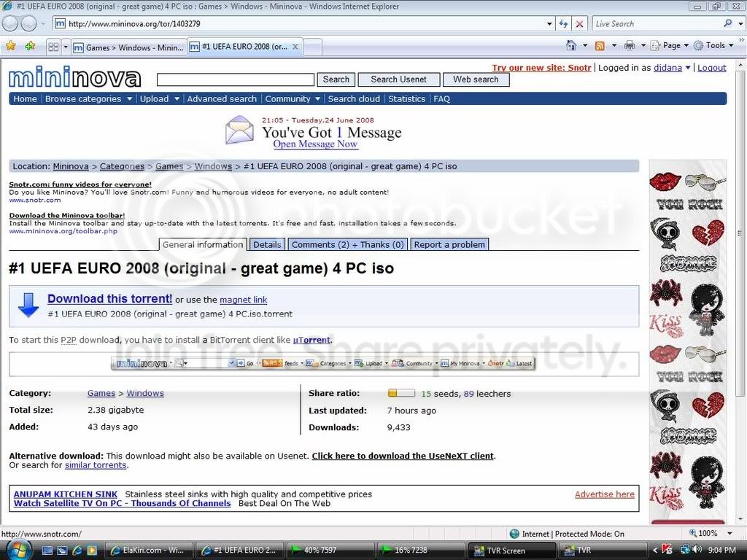Click the uTorrent link
This screenshot has width=747, height=560.
(x=311, y=340)
